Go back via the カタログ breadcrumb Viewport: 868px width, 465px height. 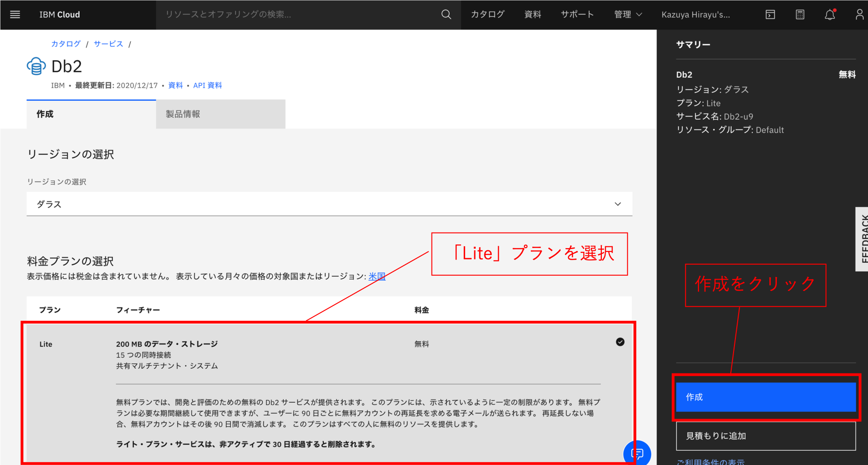pos(65,43)
